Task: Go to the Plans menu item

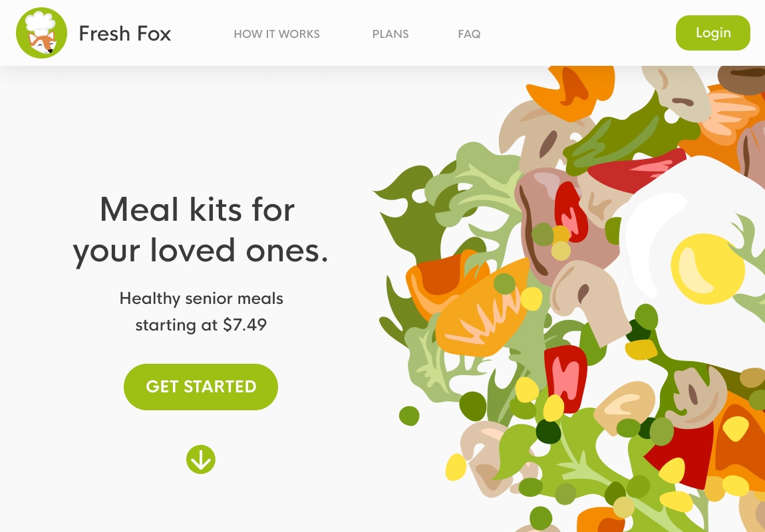Action: pyautogui.click(x=390, y=34)
